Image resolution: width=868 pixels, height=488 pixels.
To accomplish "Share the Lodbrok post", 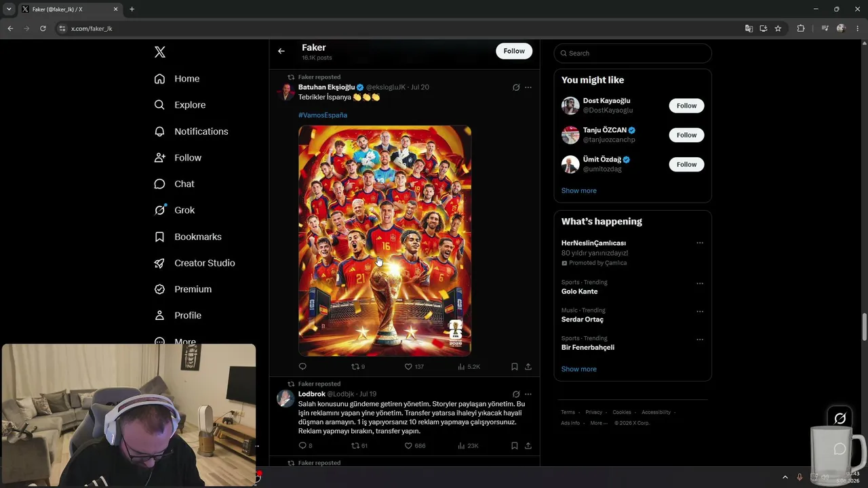I will click(528, 446).
